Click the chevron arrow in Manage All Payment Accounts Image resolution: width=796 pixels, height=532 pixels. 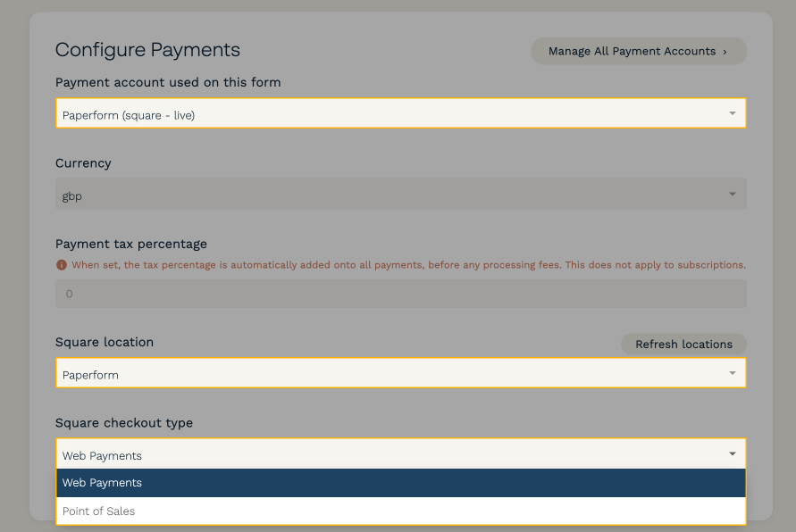pos(725,52)
